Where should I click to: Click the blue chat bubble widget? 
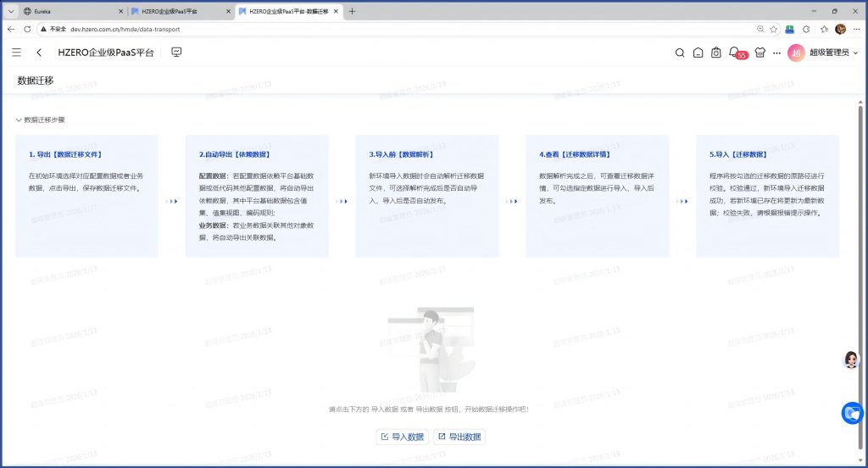[x=853, y=413]
